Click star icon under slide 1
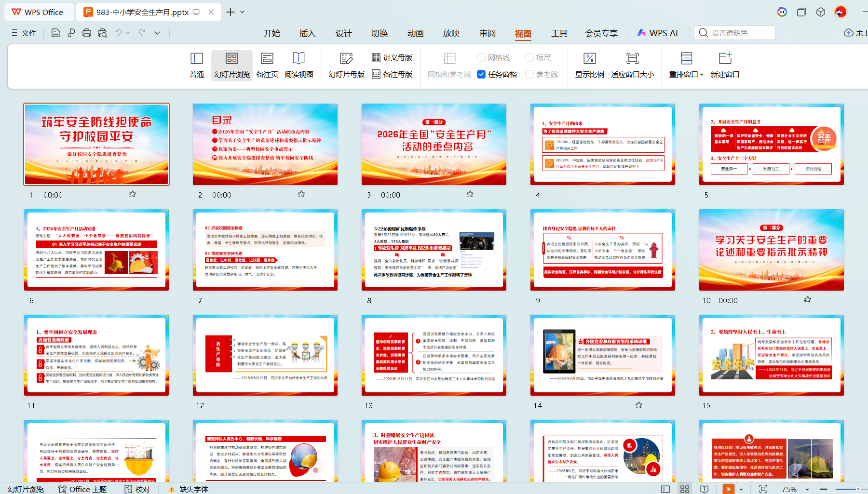The image size is (868, 494). tap(132, 194)
